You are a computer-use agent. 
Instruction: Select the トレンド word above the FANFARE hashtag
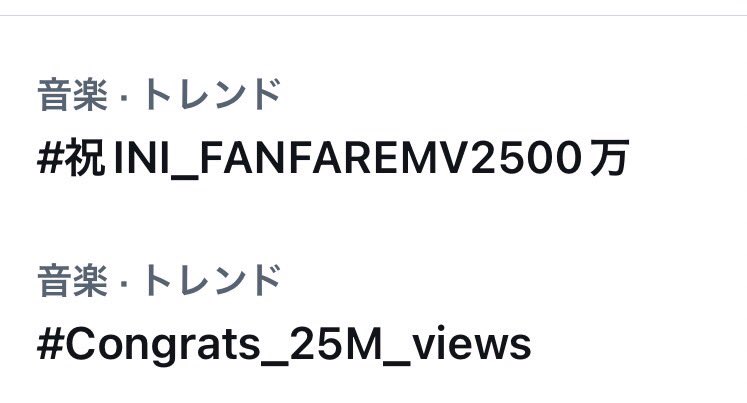211,94
